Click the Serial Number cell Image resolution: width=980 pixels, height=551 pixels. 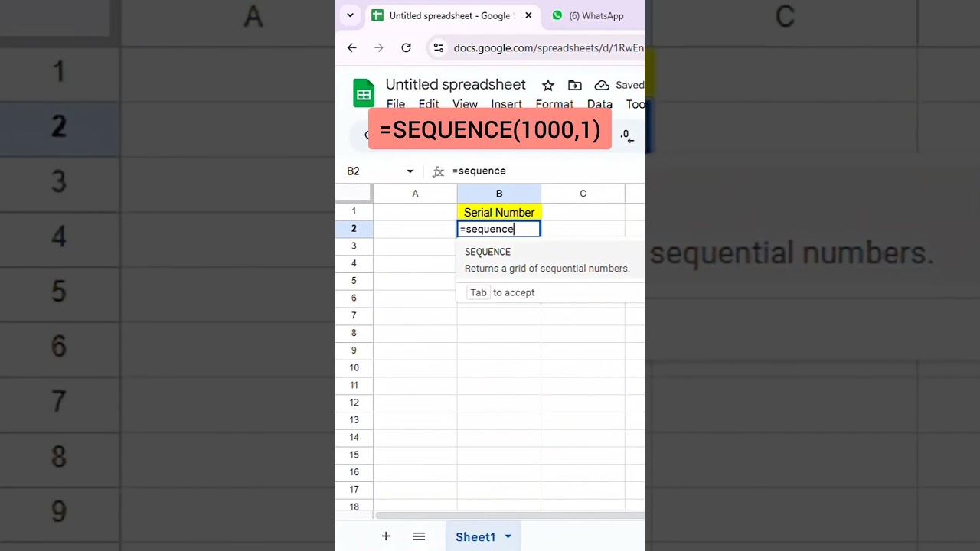point(499,212)
